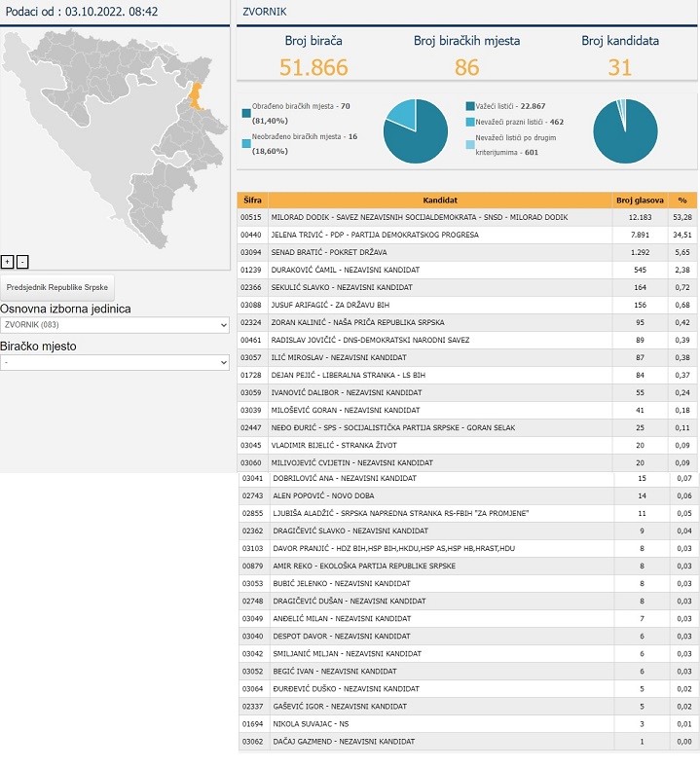Screen dimensions: 700x768
Task: Click the map zoom out minus button
Action: (x=22, y=261)
